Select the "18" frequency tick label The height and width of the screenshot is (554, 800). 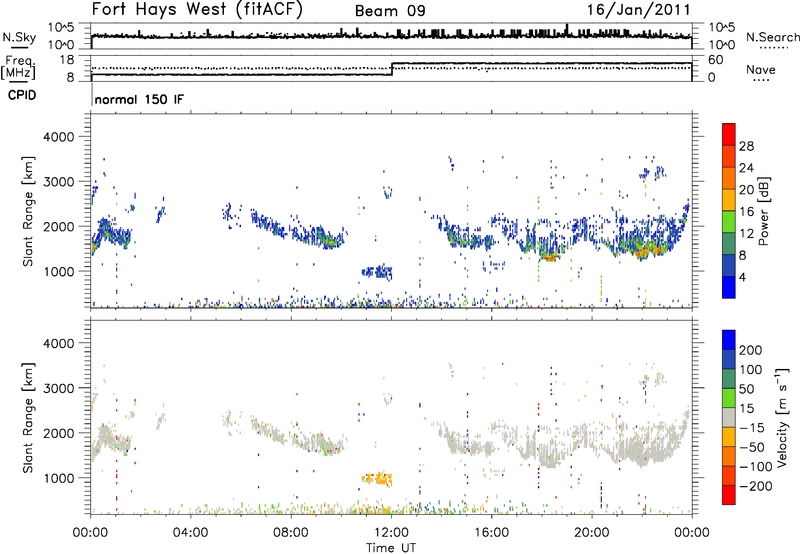point(66,60)
